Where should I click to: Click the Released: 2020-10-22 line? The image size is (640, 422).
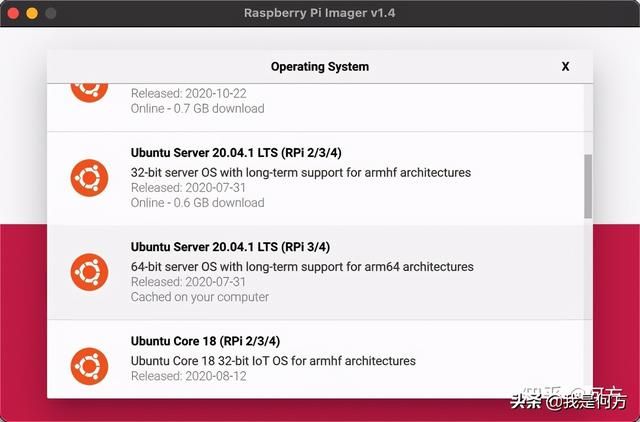[189, 93]
